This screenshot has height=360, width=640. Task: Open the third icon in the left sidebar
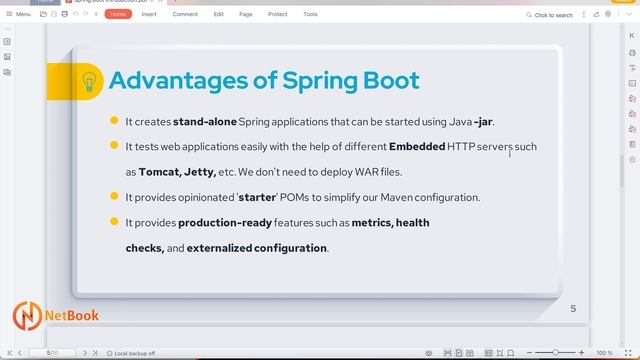(7, 72)
